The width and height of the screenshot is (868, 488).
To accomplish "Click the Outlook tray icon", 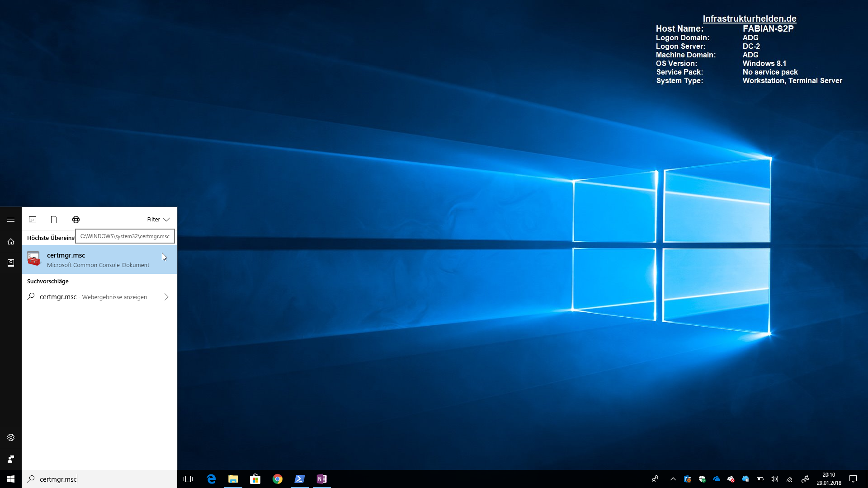I will coord(688,479).
